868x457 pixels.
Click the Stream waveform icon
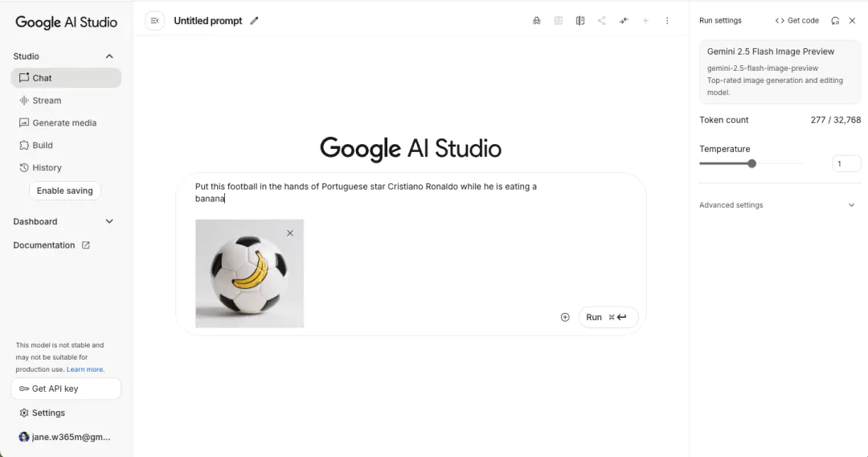[x=24, y=101]
